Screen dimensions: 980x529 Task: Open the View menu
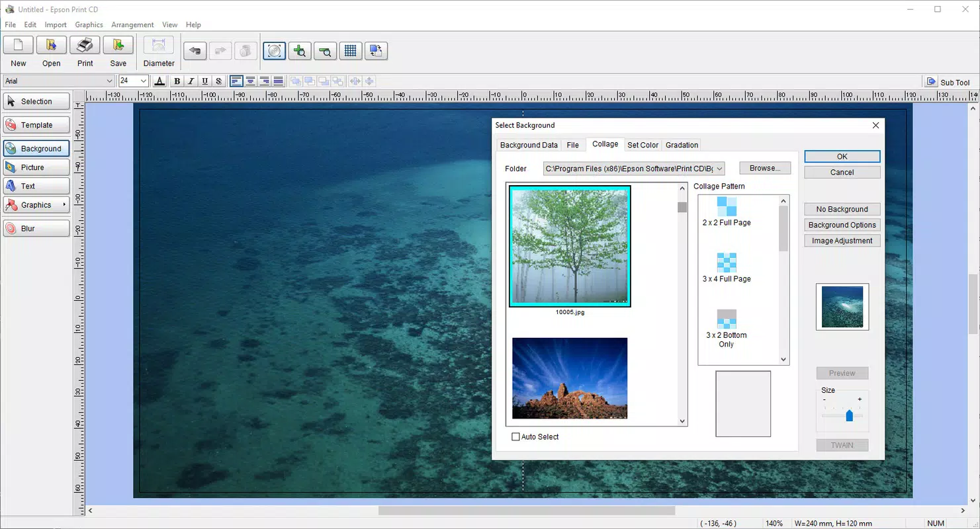click(170, 24)
